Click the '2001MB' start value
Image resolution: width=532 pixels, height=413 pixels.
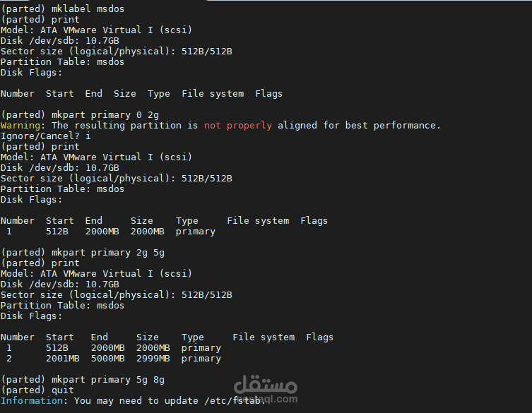[62, 358]
